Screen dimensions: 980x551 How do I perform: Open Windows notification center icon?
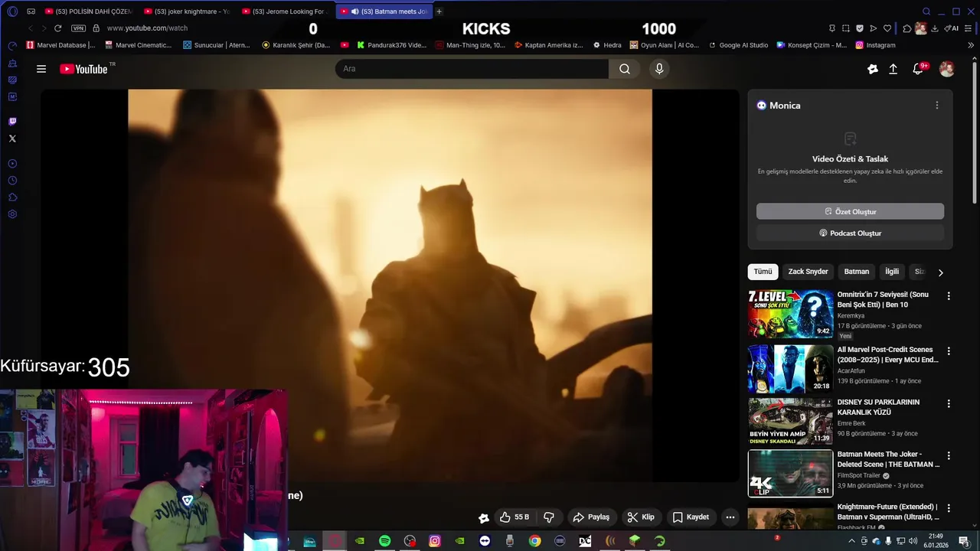point(964,542)
